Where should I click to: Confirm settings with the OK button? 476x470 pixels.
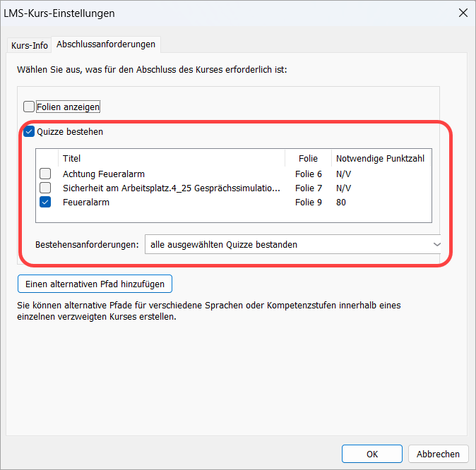371,454
